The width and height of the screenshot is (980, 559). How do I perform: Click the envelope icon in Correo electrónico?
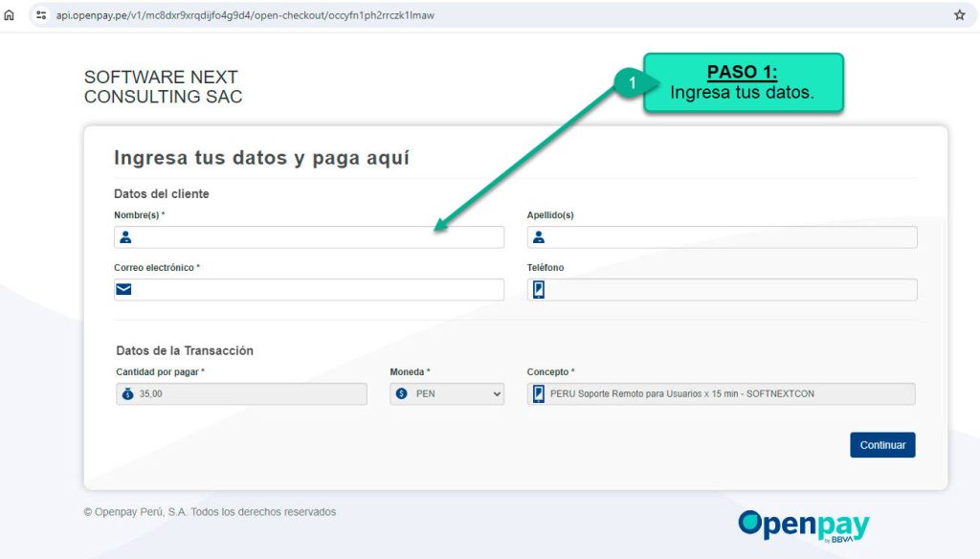coord(124,290)
